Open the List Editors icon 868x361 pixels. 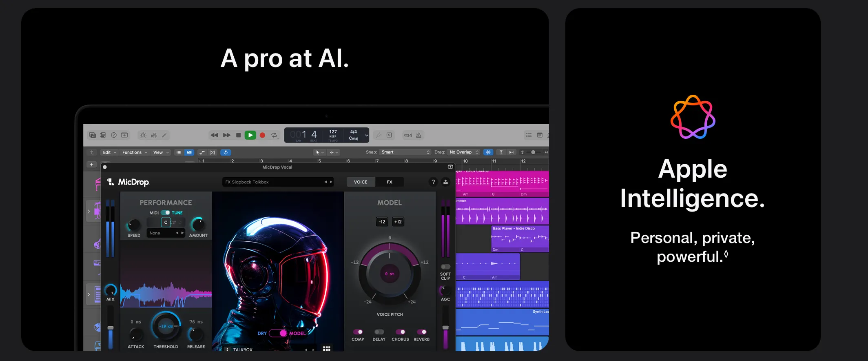click(x=529, y=135)
